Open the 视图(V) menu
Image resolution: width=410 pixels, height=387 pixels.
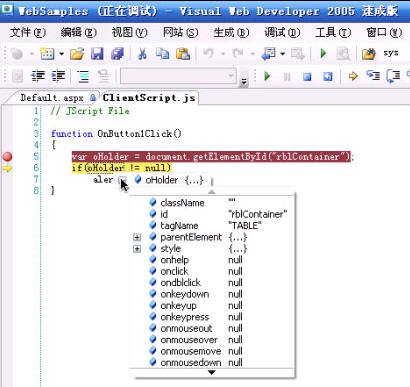click(129, 32)
